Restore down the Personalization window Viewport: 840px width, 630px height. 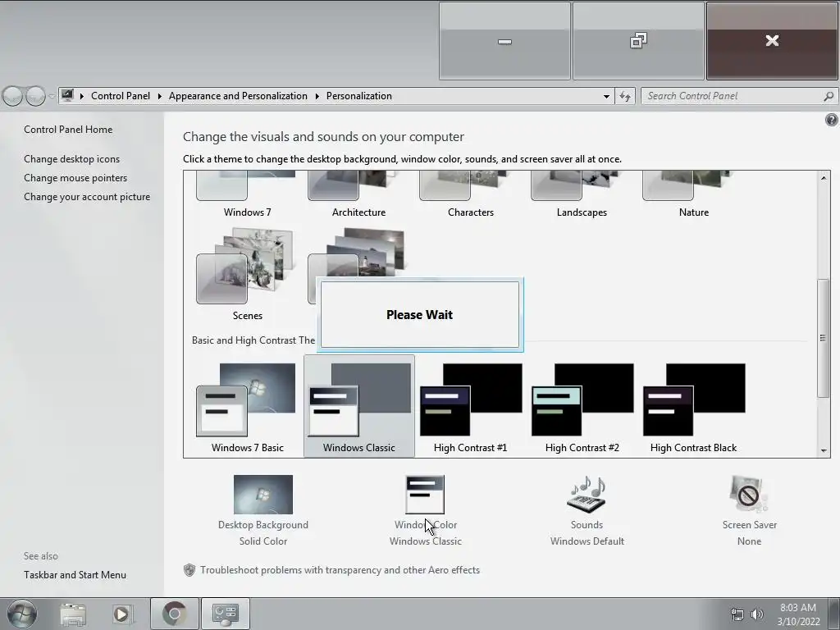(638, 41)
